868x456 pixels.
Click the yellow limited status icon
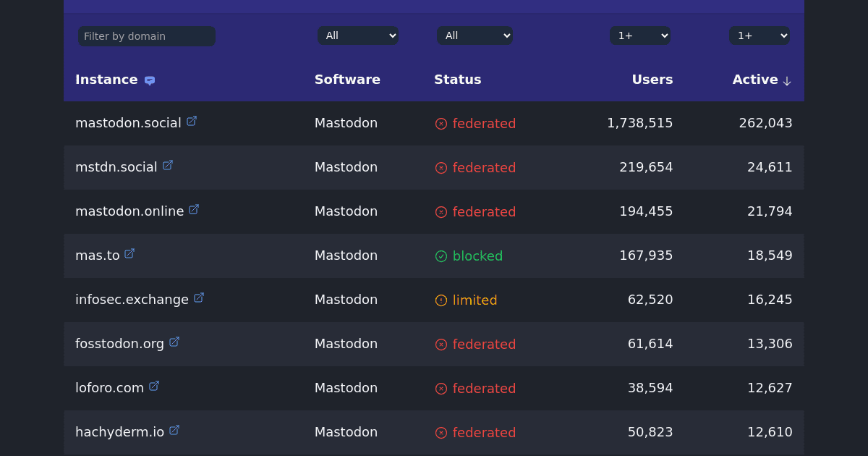[x=441, y=300]
